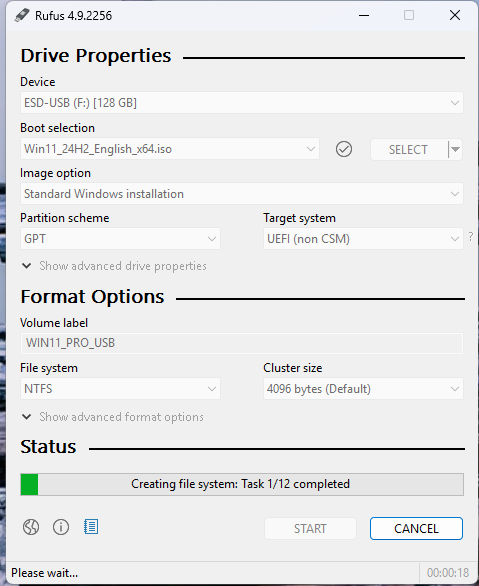This screenshot has width=479, height=586.
Task: Open the Cluster size dropdown
Action: [363, 389]
